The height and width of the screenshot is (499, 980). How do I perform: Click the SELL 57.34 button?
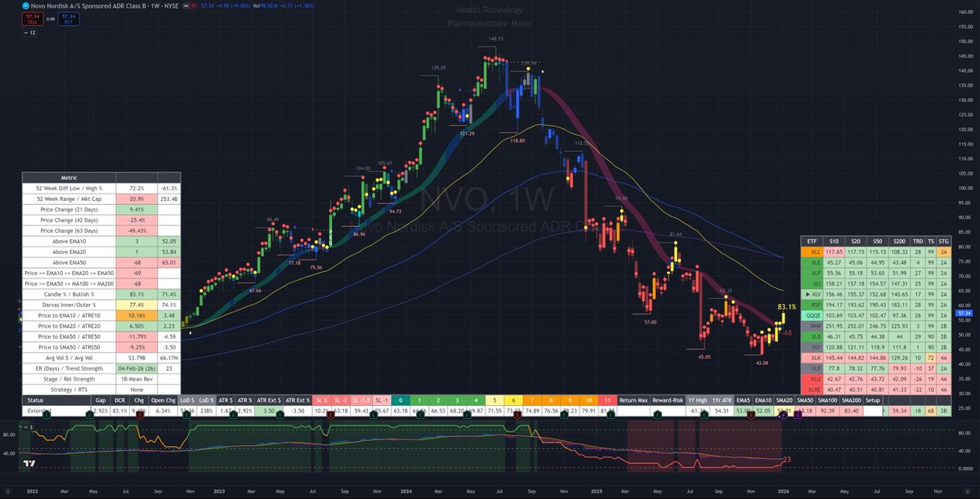tap(33, 19)
